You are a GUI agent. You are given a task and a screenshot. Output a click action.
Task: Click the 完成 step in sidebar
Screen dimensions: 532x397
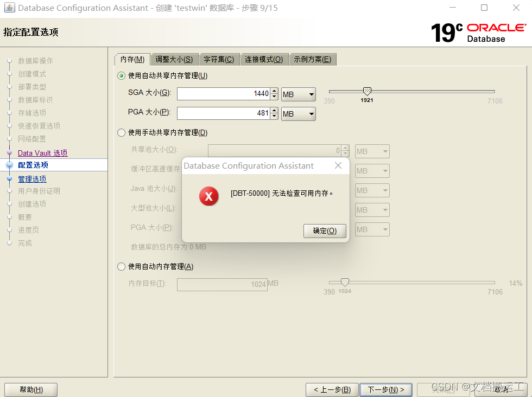pos(25,243)
